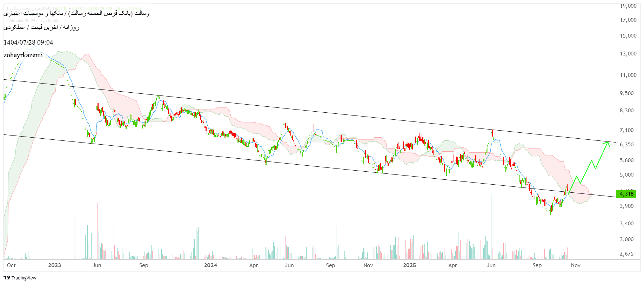Click the green projection arrow head

(608, 143)
